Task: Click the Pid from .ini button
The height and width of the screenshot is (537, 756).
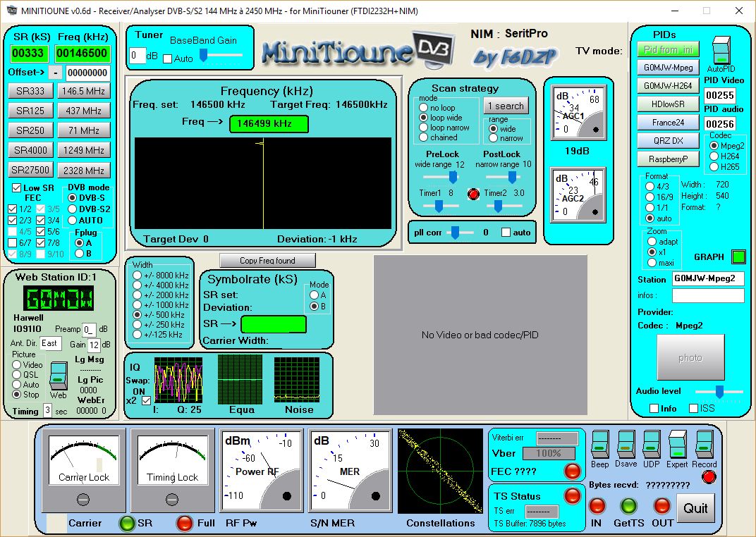Action: 668,49
